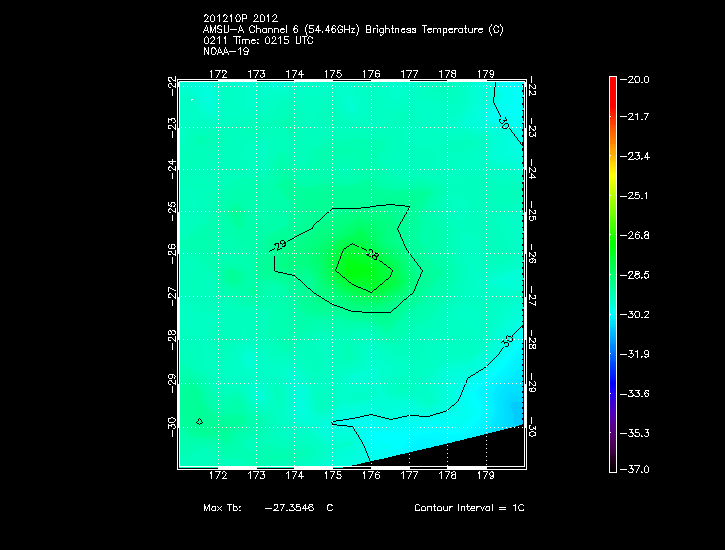Click the -28 contour label on the map
Image resolution: width=725 pixels, height=550 pixels.
click(373, 255)
